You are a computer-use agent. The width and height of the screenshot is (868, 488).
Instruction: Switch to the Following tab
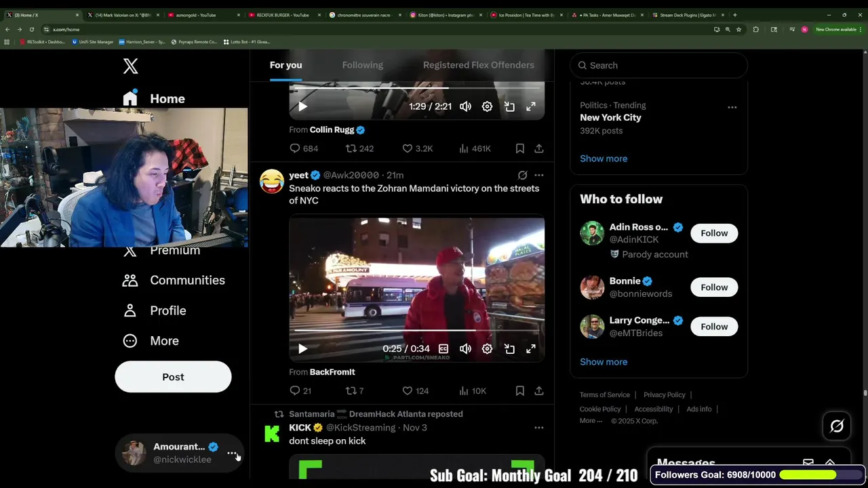(362, 65)
